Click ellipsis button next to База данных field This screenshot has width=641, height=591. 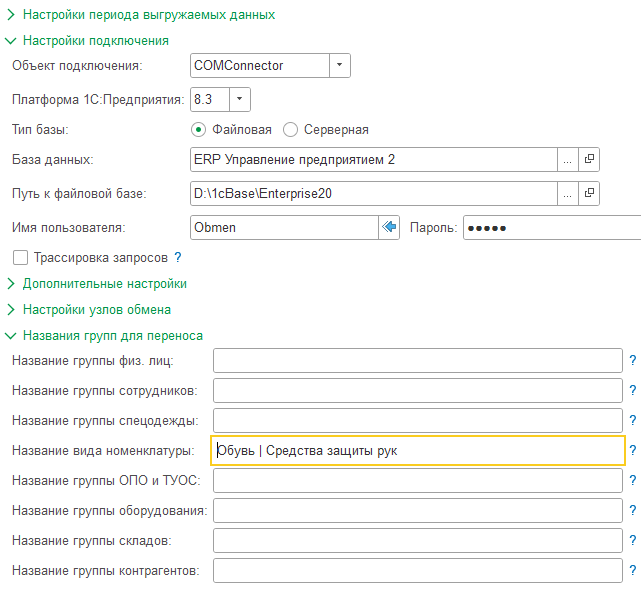click(567, 160)
